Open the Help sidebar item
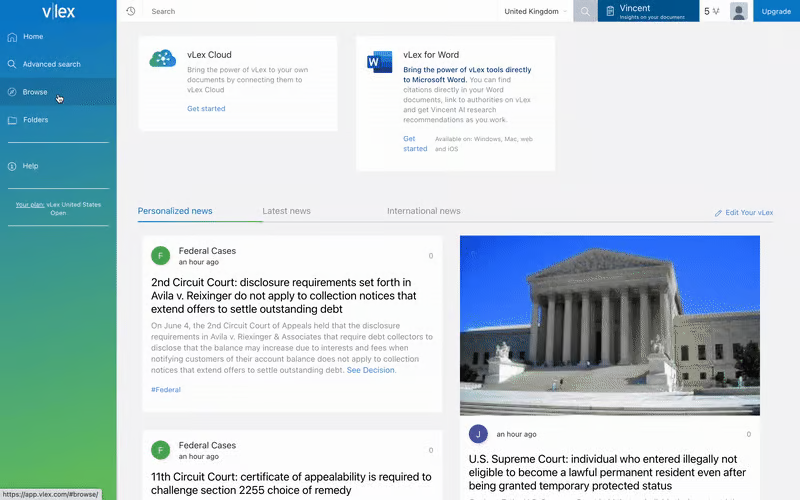The image size is (800, 500). pyautogui.click(x=58, y=166)
